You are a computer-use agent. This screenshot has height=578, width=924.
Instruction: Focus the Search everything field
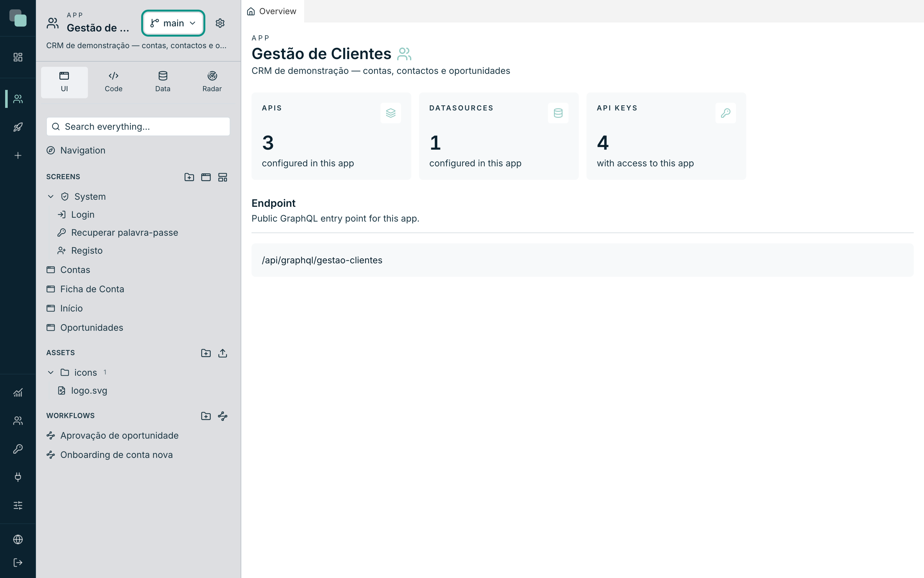click(138, 127)
